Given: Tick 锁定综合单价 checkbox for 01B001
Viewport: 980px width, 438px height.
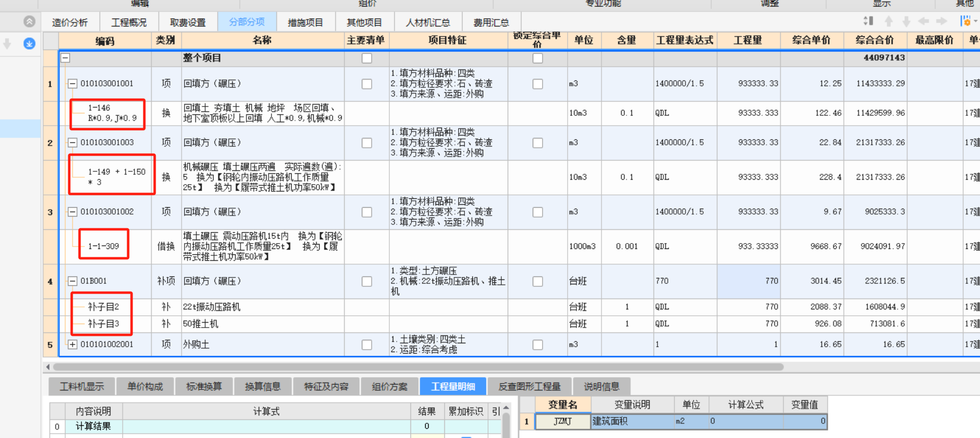Looking at the screenshot, I should point(538,281).
